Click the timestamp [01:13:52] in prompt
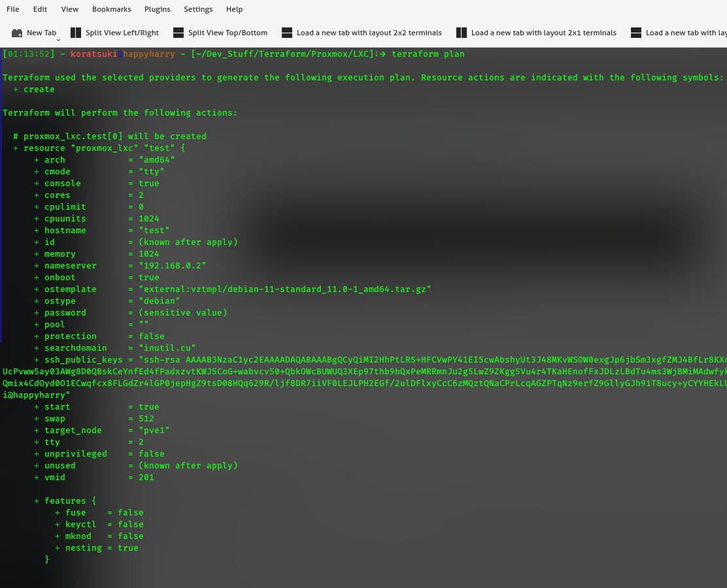The image size is (727, 588). click(x=29, y=54)
